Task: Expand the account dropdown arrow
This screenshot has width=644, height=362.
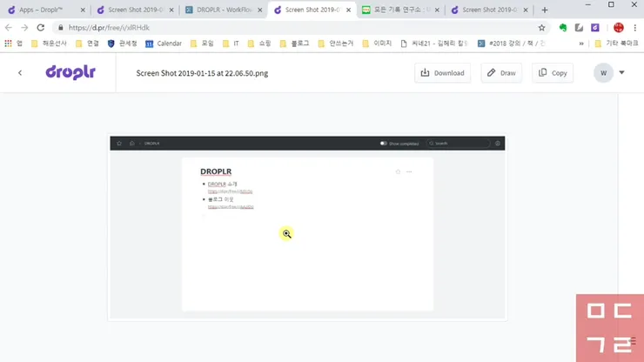Action: (x=622, y=73)
